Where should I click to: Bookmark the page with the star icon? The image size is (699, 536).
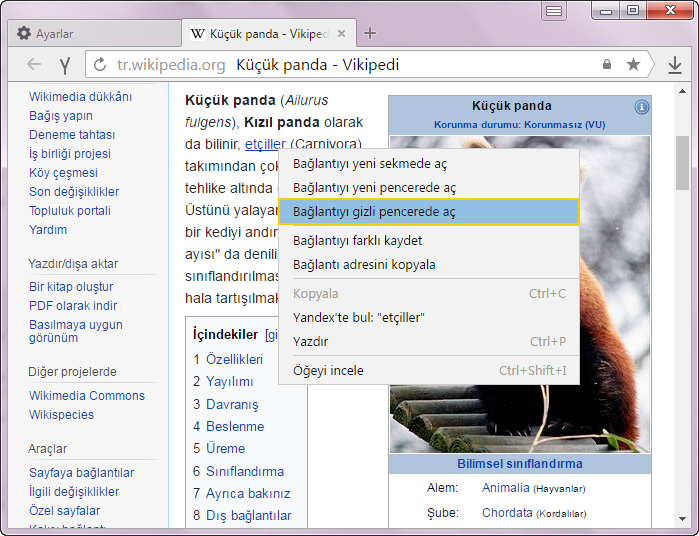click(x=633, y=64)
